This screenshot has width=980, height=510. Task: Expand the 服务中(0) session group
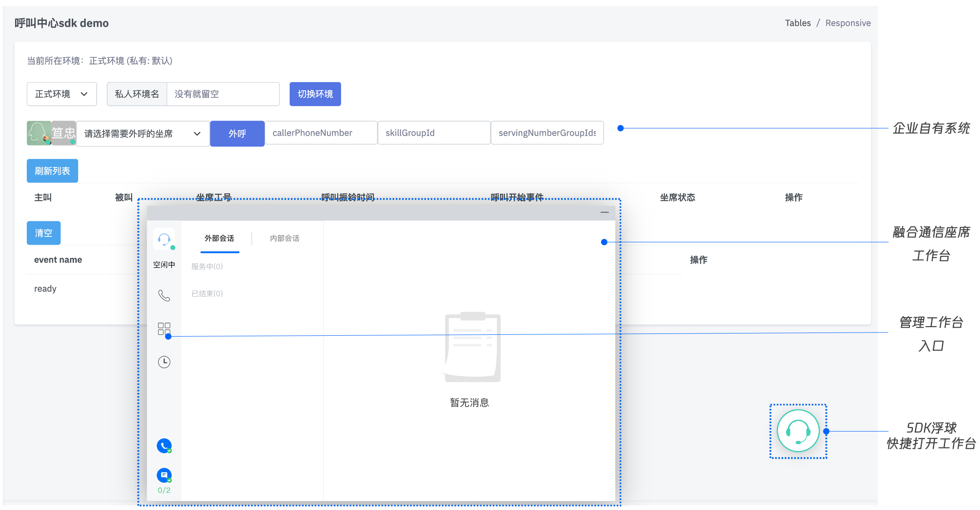pyautogui.click(x=207, y=266)
